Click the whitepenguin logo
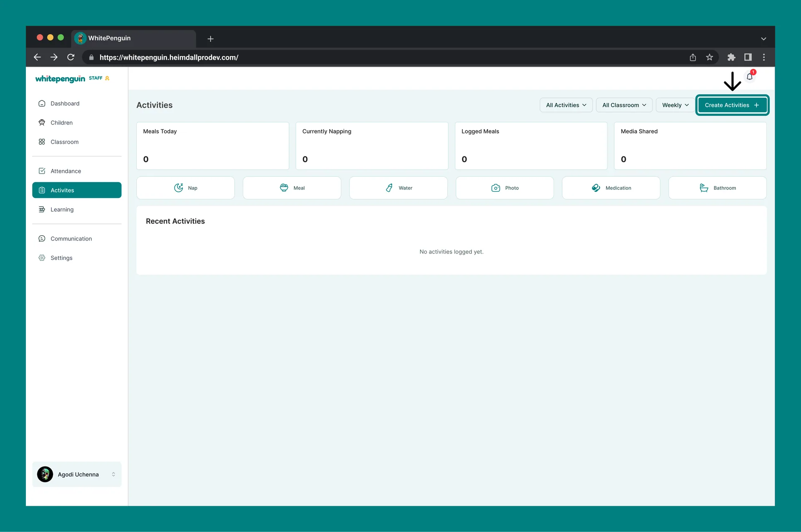The height and width of the screenshot is (532, 801). [x=60, y=79]
